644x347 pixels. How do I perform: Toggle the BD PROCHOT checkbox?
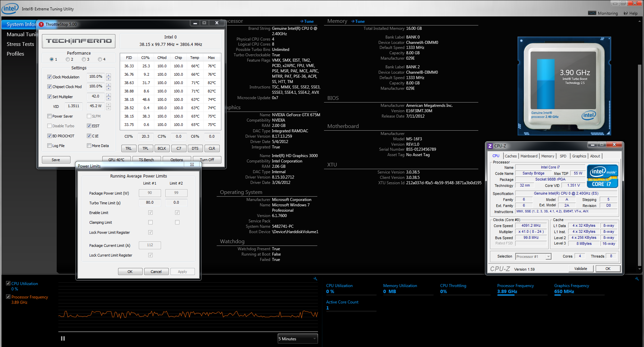click(49, 136)
